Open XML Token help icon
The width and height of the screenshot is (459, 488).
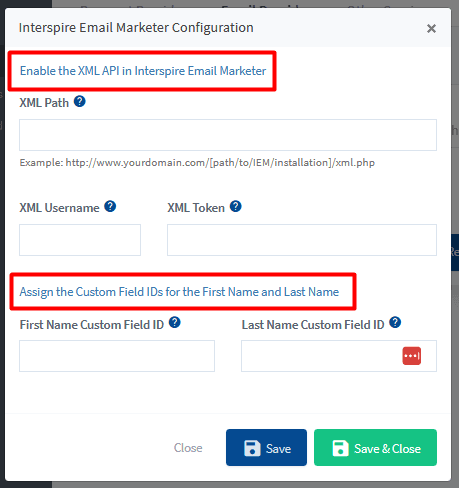[236, 206]
